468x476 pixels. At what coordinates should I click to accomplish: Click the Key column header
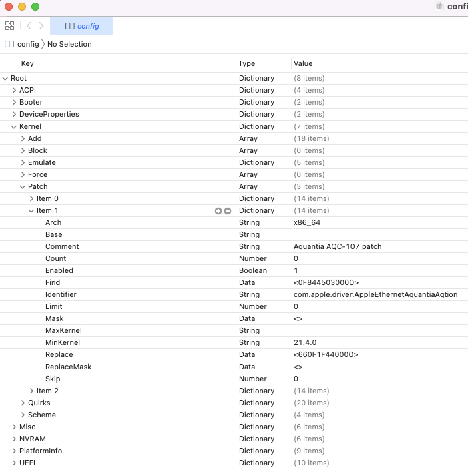[27, 64]
